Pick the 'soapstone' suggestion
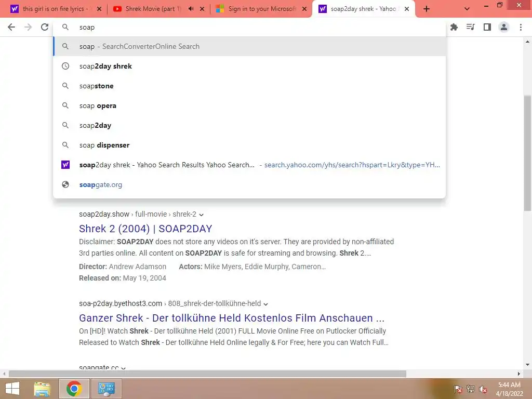 pos(249,86)
